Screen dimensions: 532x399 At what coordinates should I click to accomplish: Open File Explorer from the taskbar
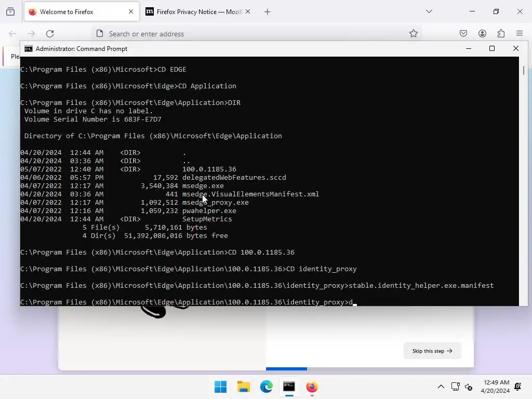pos(244,387)
